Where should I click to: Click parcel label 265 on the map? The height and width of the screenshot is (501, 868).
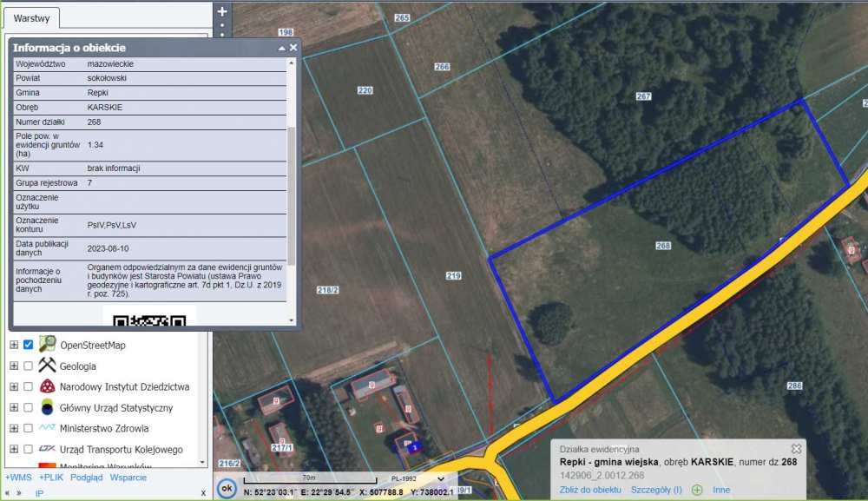point(402,17)
